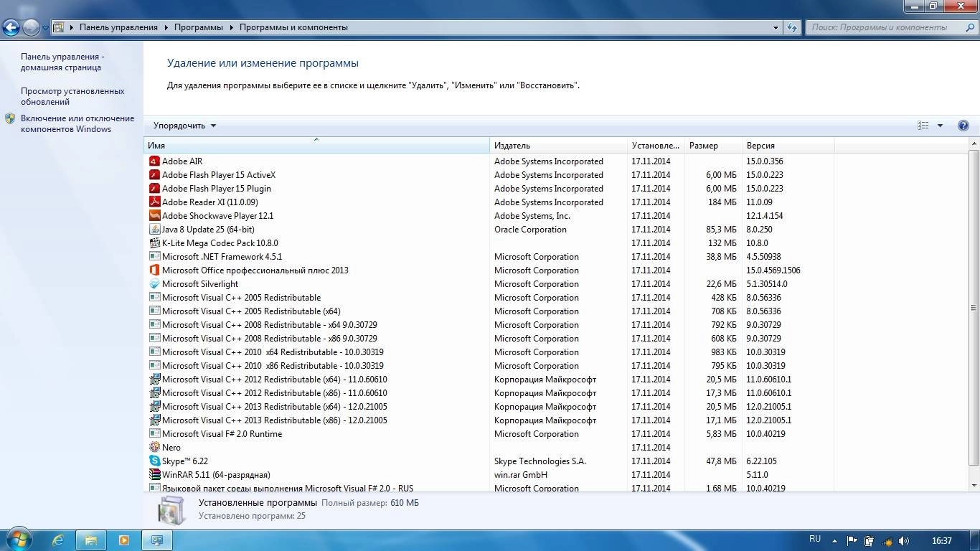Click the vertical scrollbar up arrow
The height and width of the screenshot is (551, 980).
(x=974, y=143)
